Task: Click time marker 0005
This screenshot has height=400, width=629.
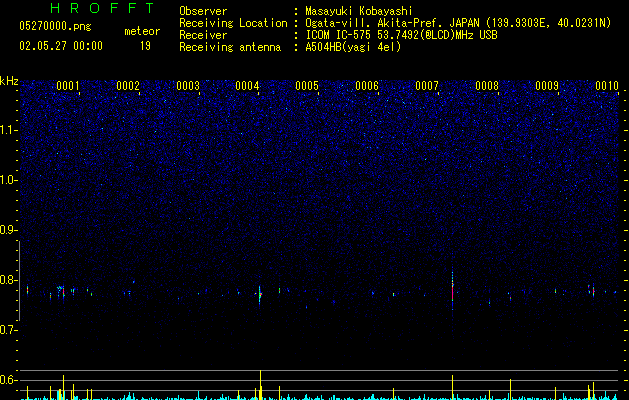Action: coord(307,86)
